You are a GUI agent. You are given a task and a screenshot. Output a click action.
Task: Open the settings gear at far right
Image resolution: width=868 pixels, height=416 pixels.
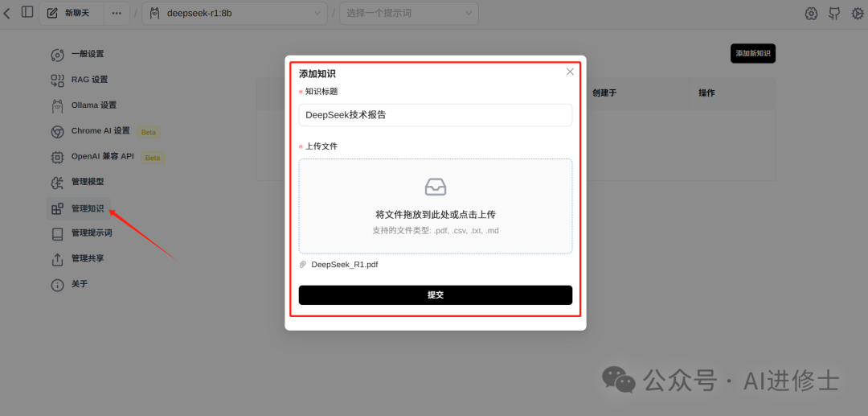857,14
